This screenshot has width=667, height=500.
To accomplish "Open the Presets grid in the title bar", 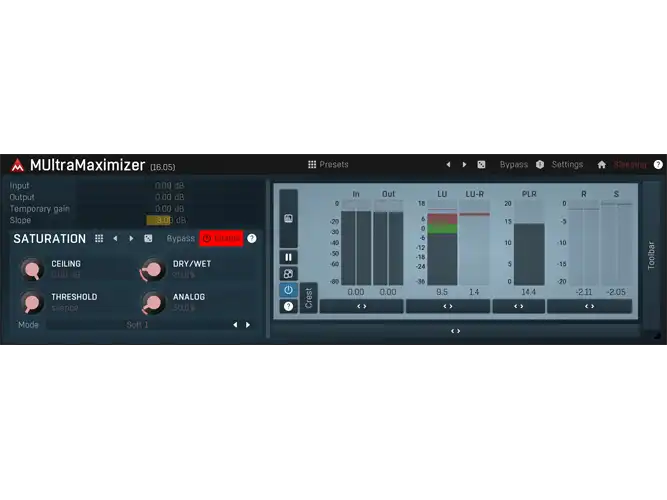I will pyautogui.click(x=328, y=165).
